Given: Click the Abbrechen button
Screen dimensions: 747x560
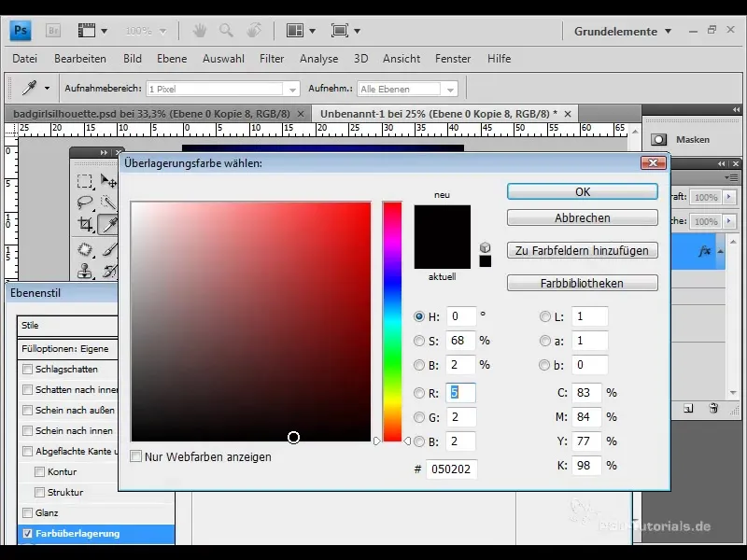Looking at the screenshot, I should (583, 217).
